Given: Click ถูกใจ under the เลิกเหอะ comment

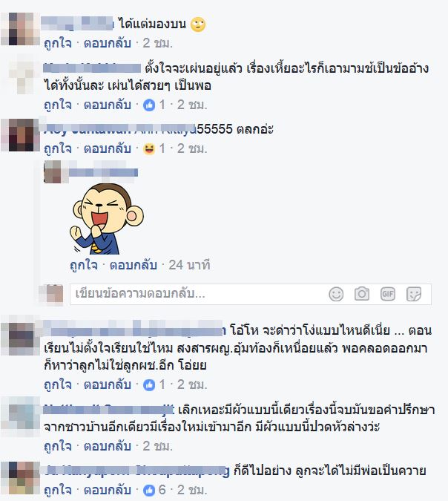Looking at the screenshot, I should [x=58, y=446].
